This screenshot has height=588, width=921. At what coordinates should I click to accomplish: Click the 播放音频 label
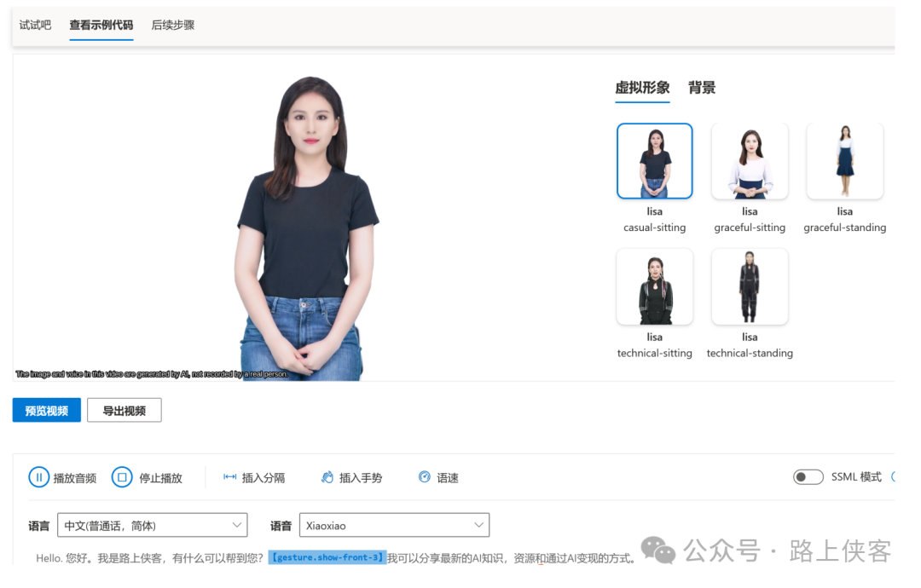coord(74,478)
